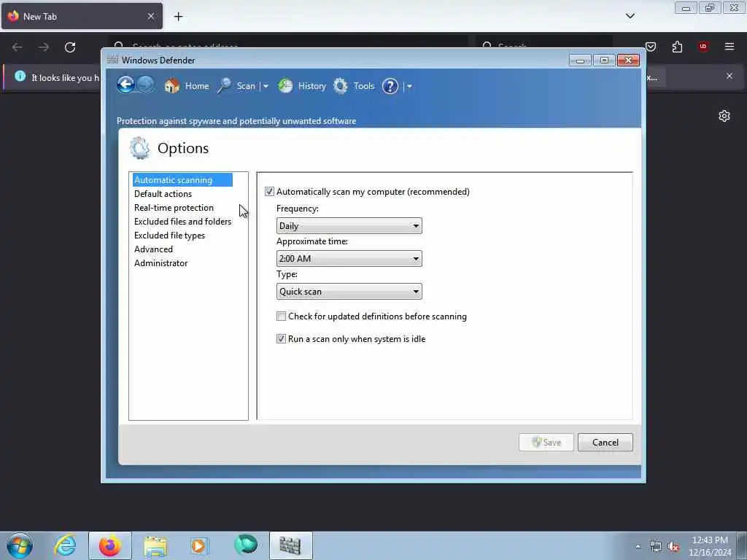The height and width of the screenshot is (560, 747).
Task: Open the Windows Start button
Action: click(20, 545)
